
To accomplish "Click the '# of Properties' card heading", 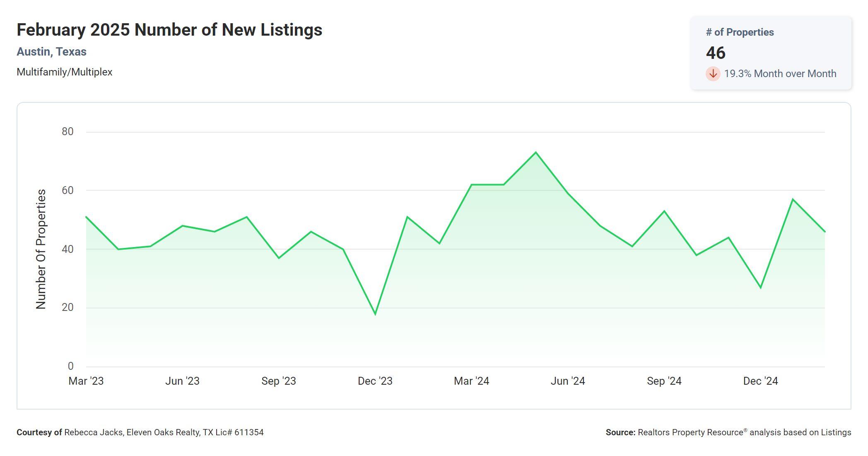I will [x=740, y=32].
